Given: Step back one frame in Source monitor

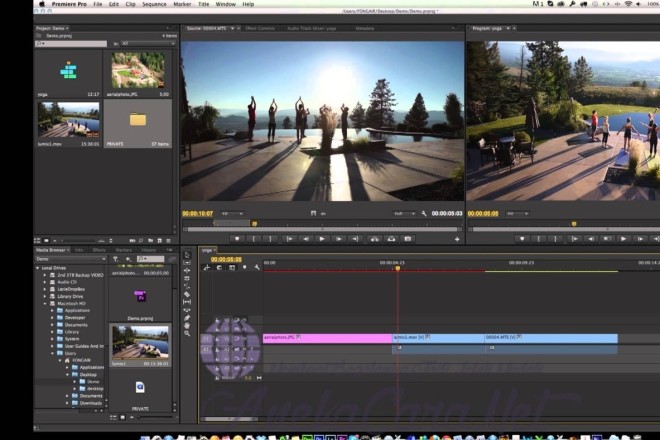Looking at the screenshot, I should pyautogui.click(x=306, y=239).
